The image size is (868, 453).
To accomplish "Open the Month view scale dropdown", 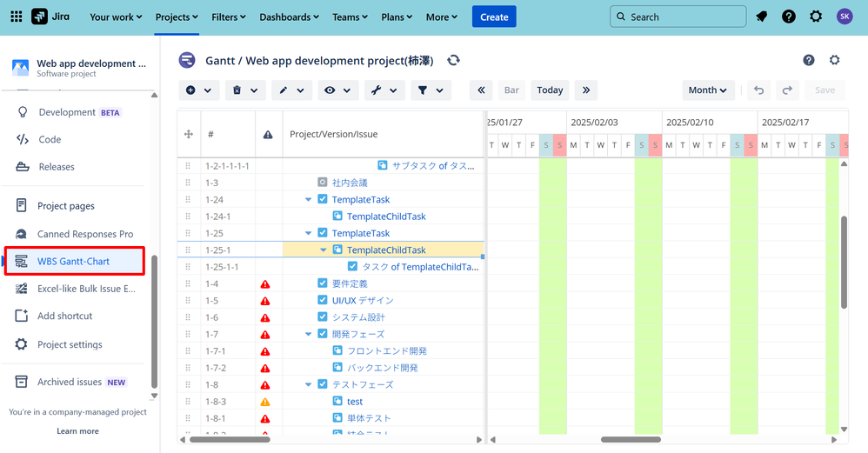I will [708, 90].
